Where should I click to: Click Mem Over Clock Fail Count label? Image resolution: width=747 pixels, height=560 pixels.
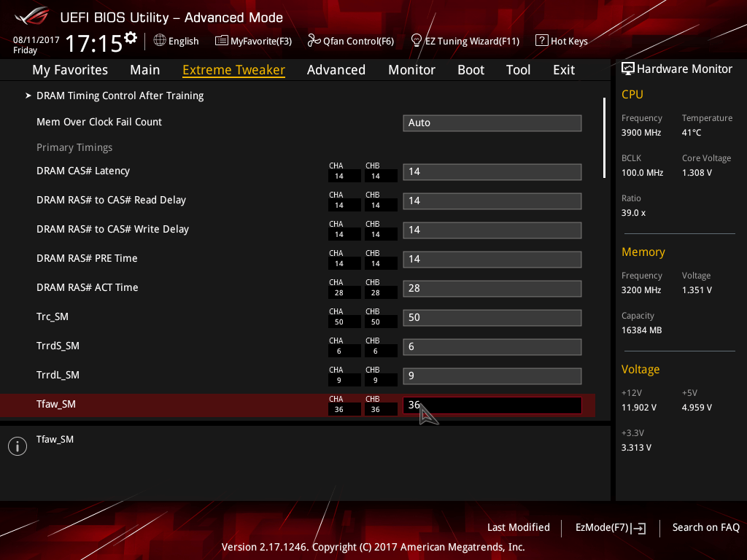click(99, 122)
